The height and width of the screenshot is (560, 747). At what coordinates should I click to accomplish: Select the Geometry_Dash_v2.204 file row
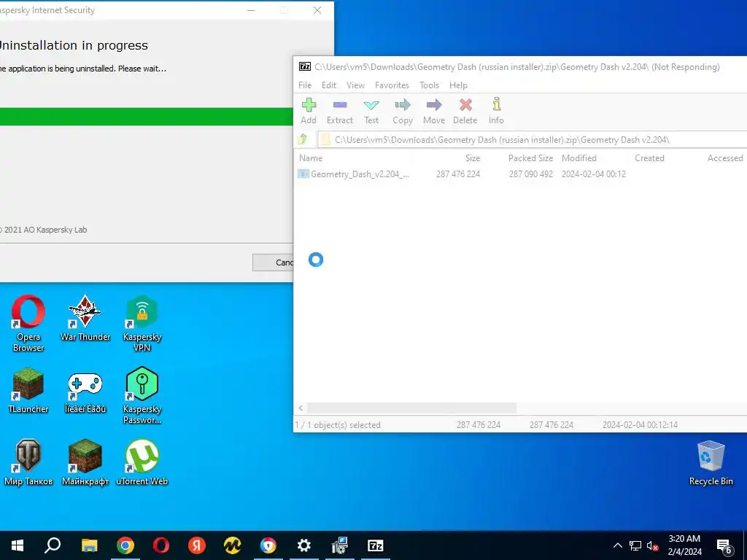click(520, 174)
